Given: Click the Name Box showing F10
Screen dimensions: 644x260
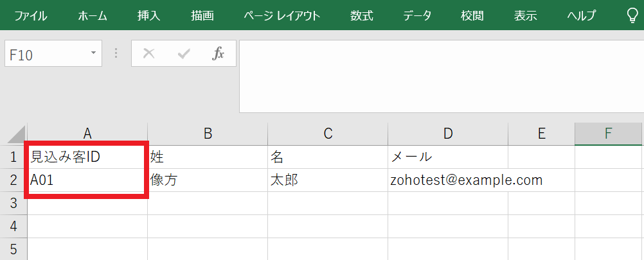Looking at the screenshot, I should [45, 55].
